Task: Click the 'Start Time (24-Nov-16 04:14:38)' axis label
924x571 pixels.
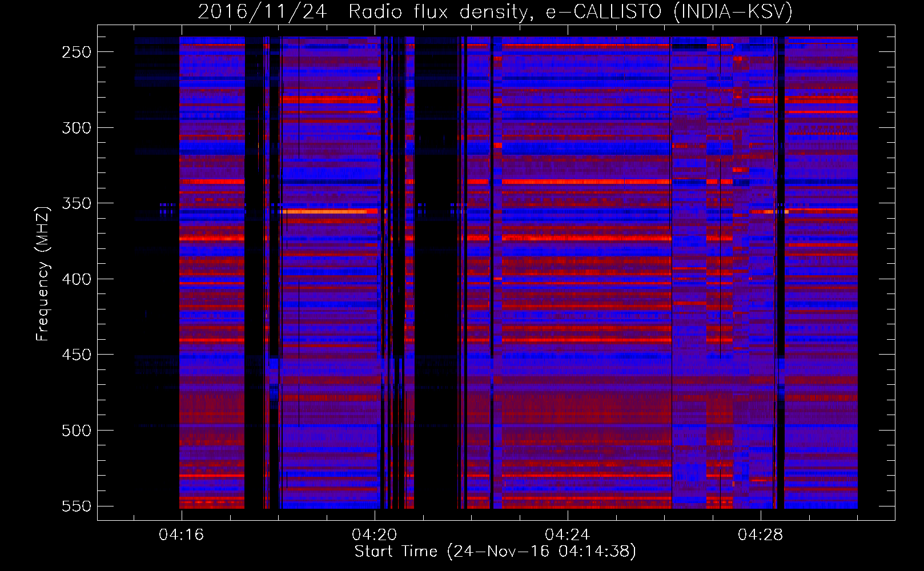Action: coord(495,552)
